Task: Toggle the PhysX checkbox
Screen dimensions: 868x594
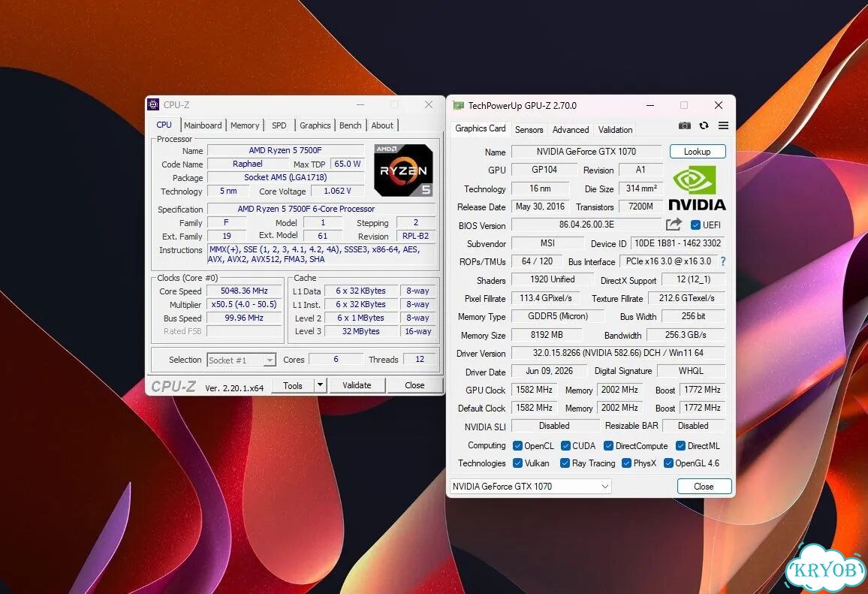Action: (x=626, y=463)
